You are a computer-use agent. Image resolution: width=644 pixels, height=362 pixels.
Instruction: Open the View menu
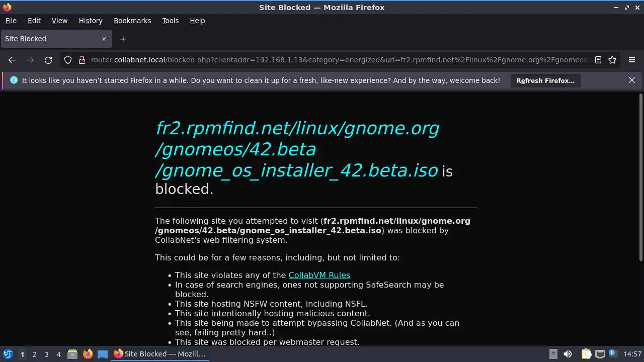[x=59, y=21]
